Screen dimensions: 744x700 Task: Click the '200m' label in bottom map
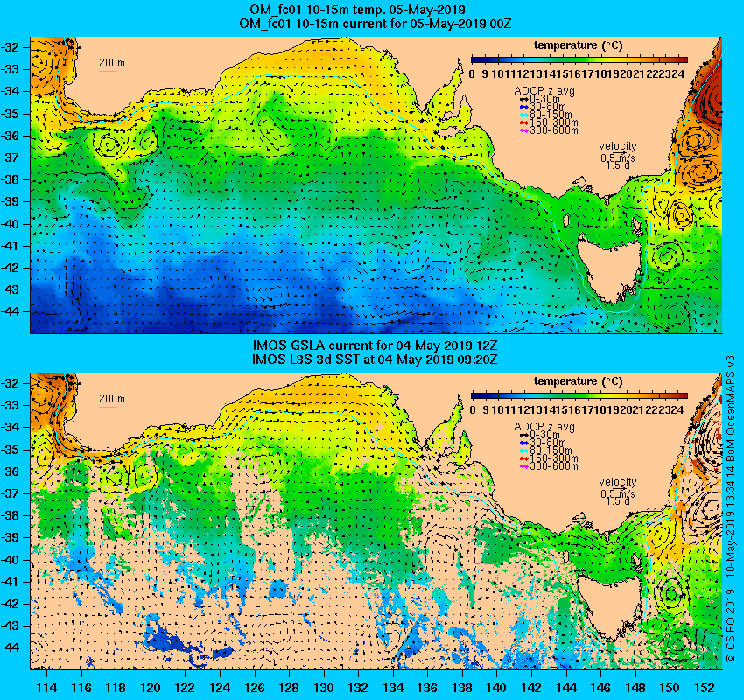(x=112, y=399)
